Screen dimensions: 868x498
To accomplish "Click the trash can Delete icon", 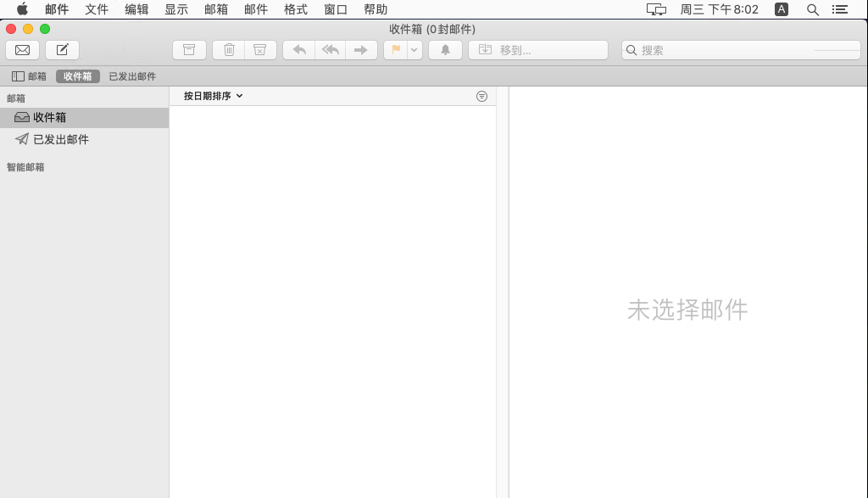I will (x=229, y=50).
